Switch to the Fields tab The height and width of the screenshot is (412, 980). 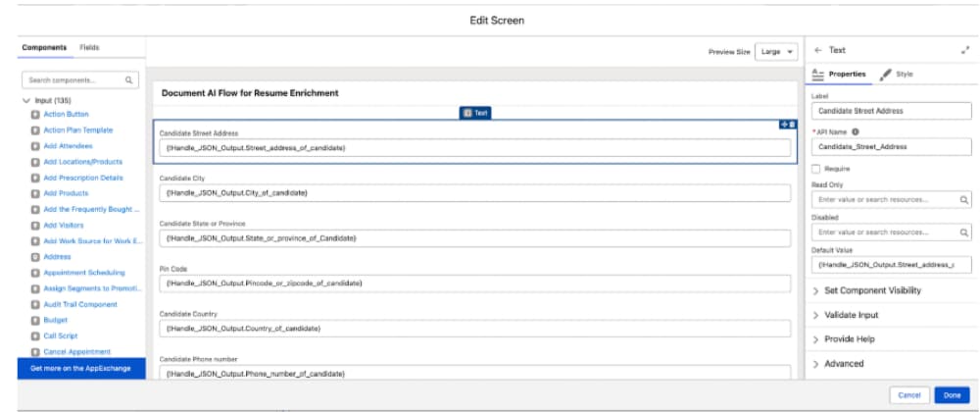click(89, 47)
